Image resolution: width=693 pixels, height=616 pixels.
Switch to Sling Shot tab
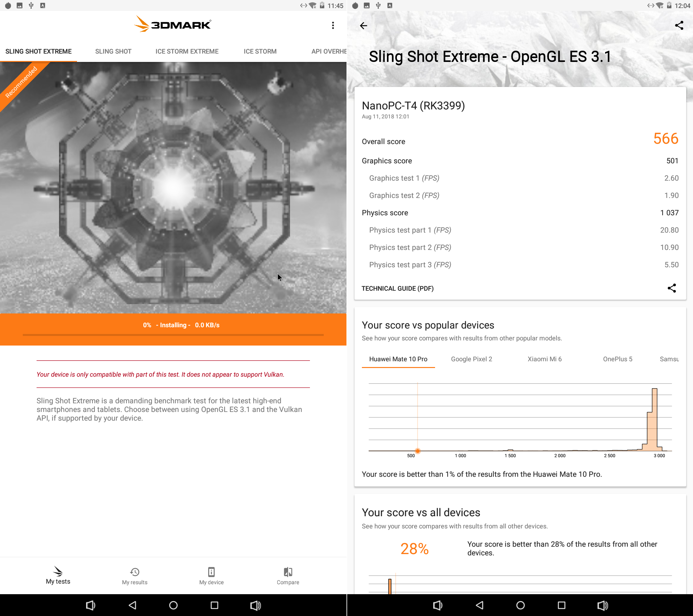113,52
